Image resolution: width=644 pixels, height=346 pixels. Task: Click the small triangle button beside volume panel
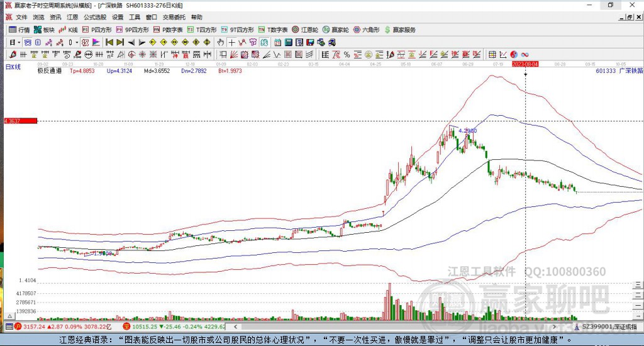[10, 316]
